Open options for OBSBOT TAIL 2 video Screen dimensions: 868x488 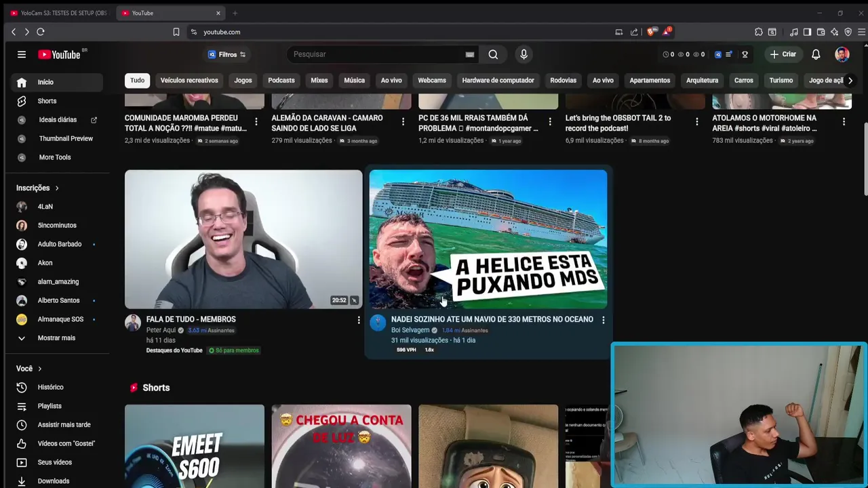[696, 122]
